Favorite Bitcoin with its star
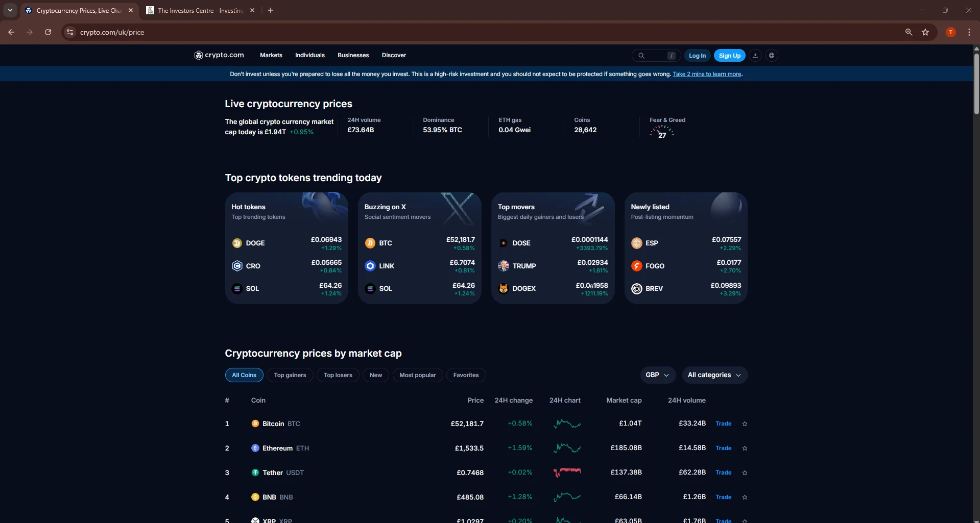The image size is (980, 523). (x=745, y=424)
